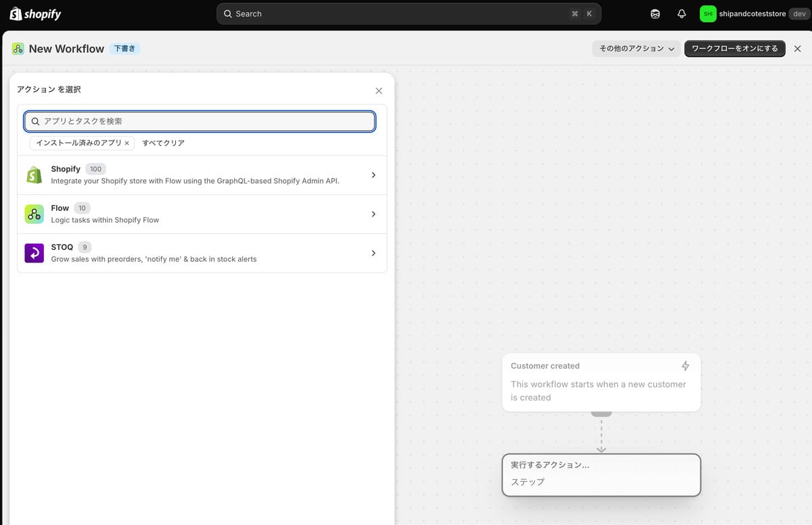Open the Sidekick assistant icon

point(655,14)
